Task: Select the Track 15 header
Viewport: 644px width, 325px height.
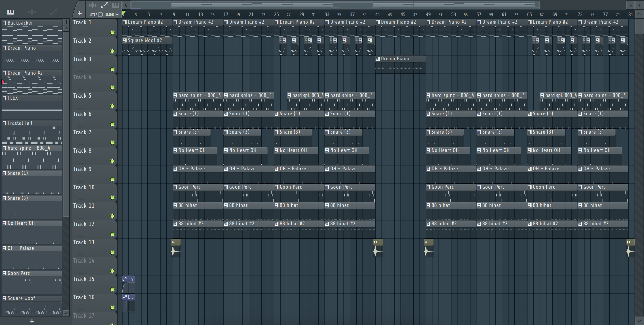Action: 95,285
